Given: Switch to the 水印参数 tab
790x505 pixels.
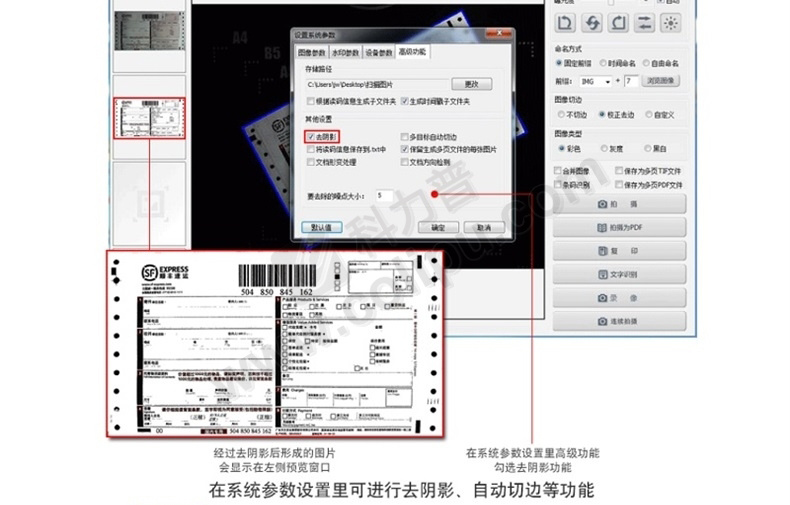Looking at the screenshot, I should point(345,51).
